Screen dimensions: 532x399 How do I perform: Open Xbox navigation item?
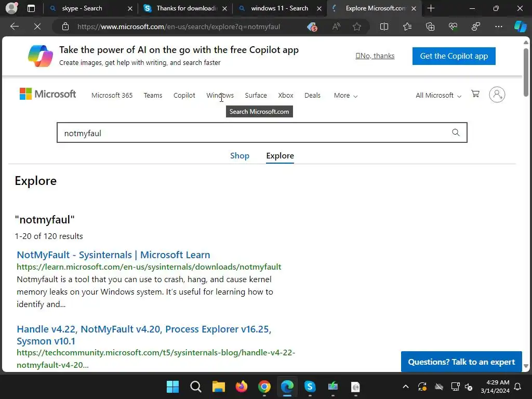286,96
